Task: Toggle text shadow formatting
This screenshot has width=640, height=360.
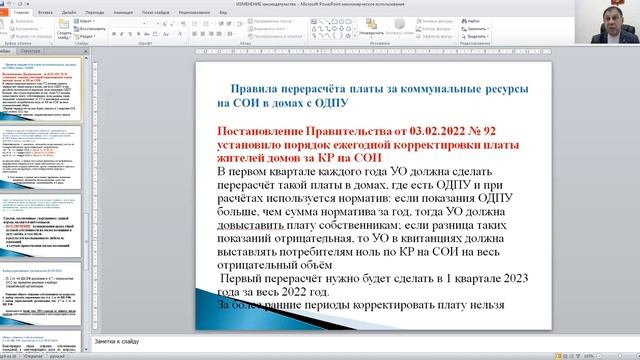Action: 138,34
